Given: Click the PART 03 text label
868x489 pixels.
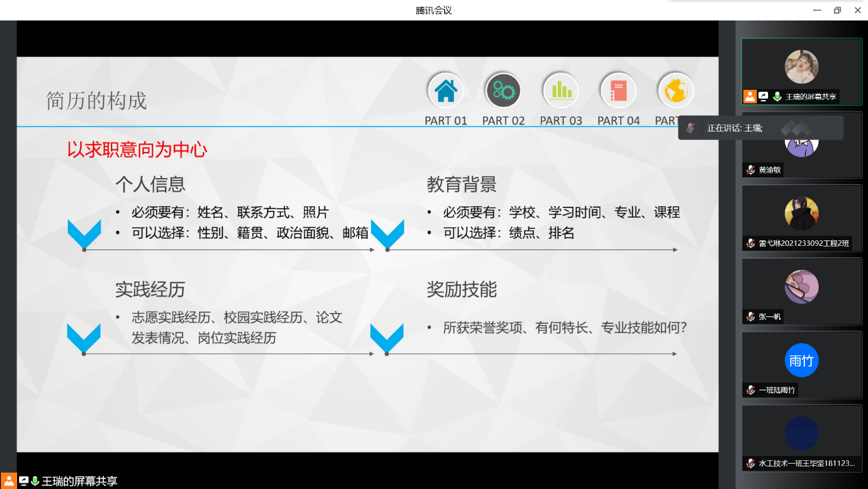Looking at the screenshot, I should 561,121.
